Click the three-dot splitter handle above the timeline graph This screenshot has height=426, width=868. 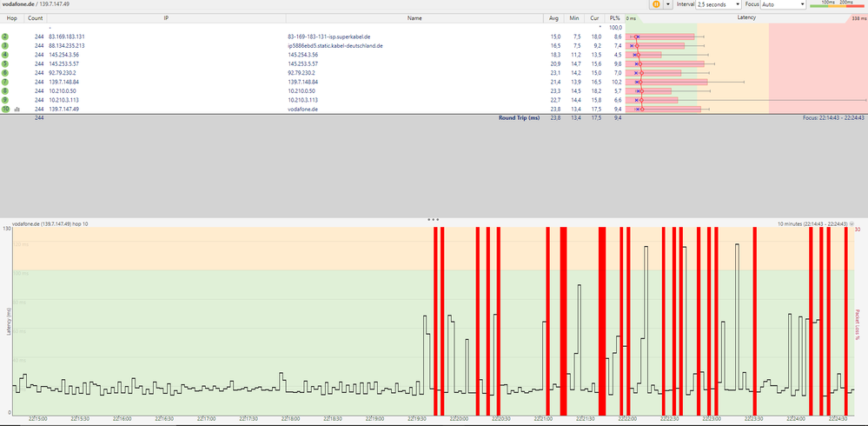pyautogui.click(x=434, y=219)
